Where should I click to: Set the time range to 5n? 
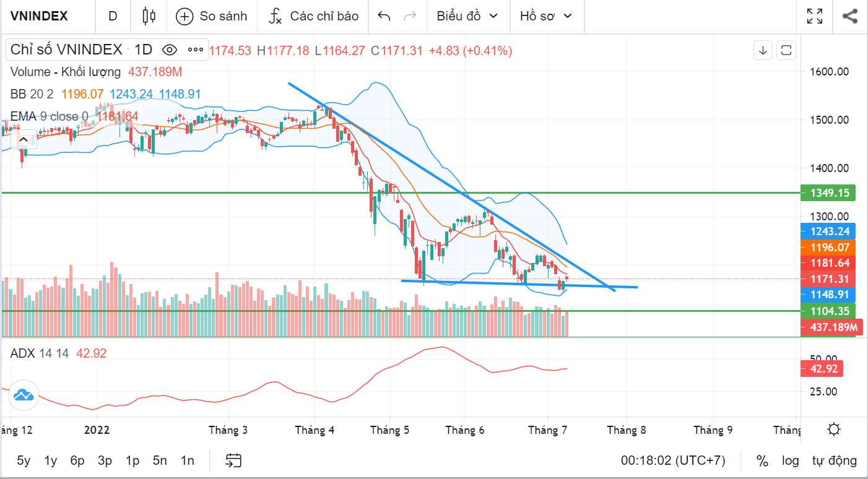[160, 460]
